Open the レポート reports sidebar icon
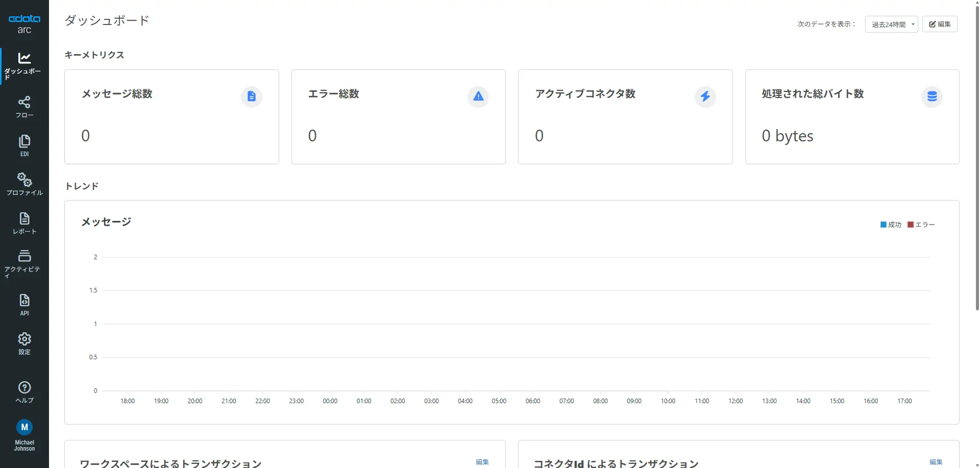This screenshot has width=980, height=468. [x=24, y=218]
